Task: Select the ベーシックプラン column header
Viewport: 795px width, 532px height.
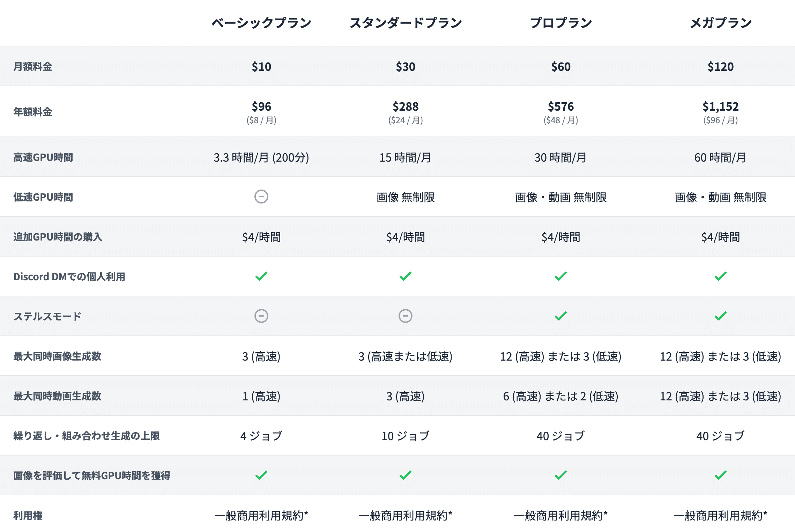Action: click(261, 23)
